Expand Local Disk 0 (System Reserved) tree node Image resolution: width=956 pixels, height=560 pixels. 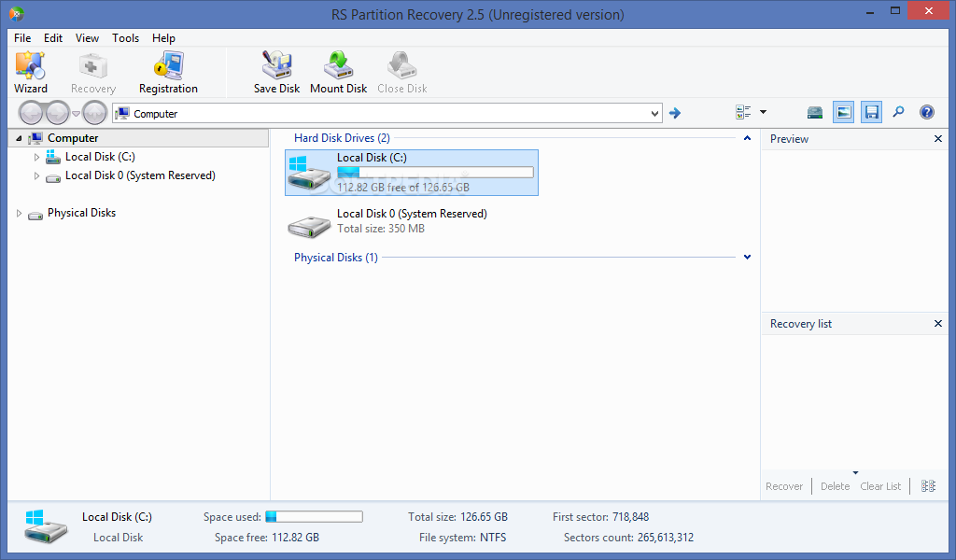[x=36, y=176]
